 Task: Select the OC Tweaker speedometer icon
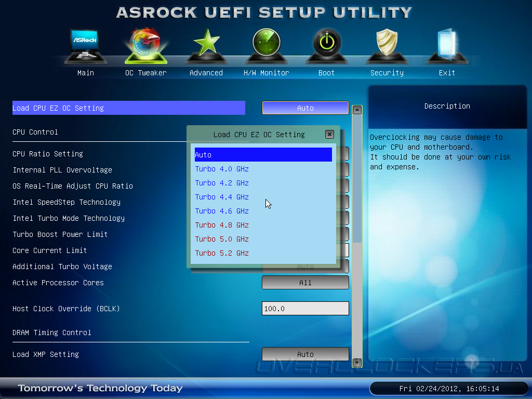click(146, 46)
